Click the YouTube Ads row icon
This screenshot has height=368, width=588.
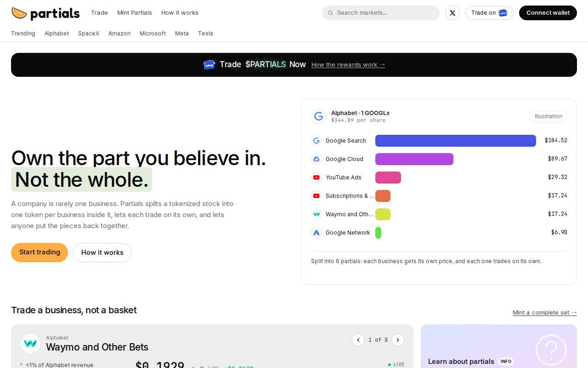pyautogui.click(x=317, y=178)
